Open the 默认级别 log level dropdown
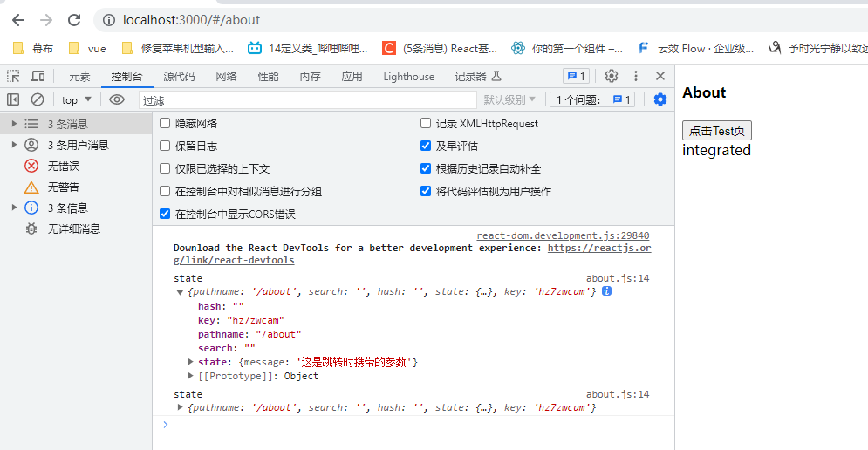Image resolution: width=868 pixels, height=450 pixels. (509, 99)
